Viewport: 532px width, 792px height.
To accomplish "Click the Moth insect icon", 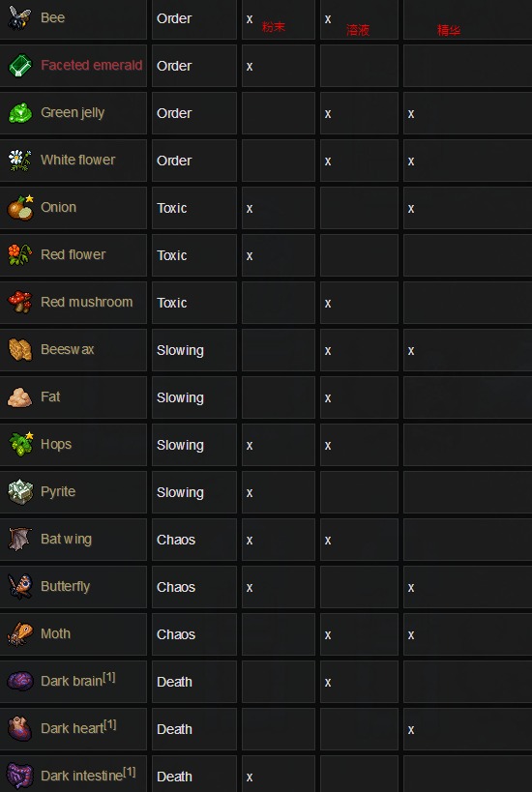I will [20, 634].
